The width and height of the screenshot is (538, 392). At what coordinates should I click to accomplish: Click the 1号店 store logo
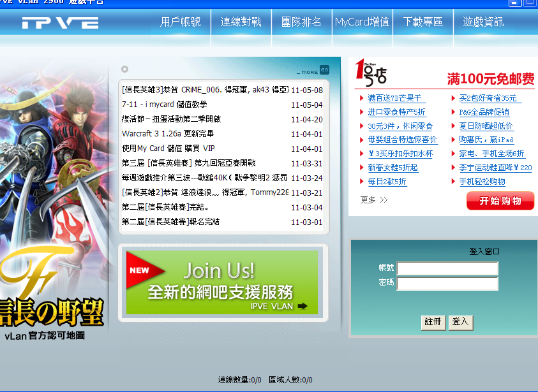[371, 73]
